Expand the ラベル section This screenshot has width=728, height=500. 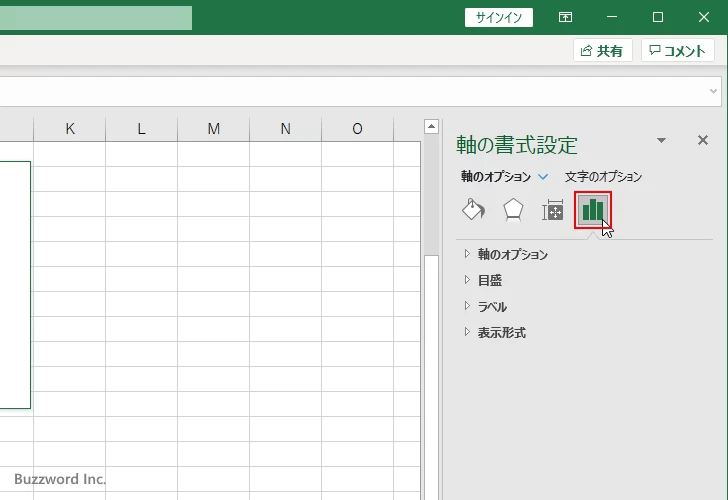click(x=486, y=306)
